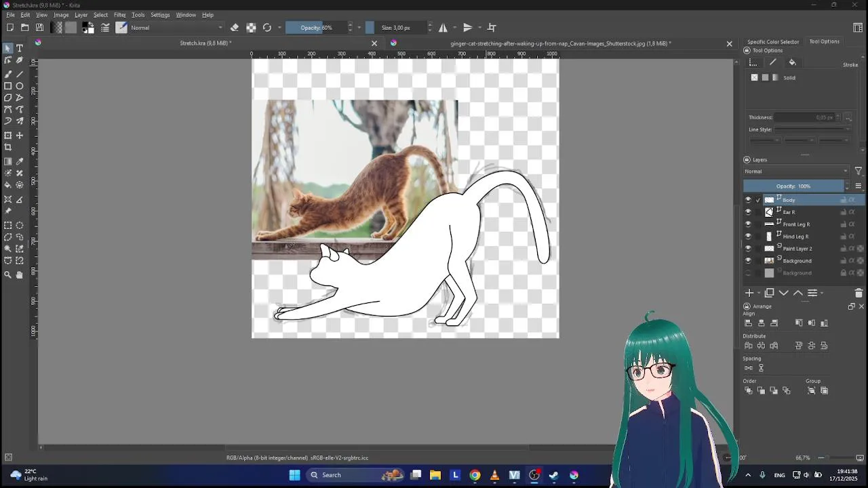The height and width of the screenshot is (488, 868).
Task: Select the Move tool
Action: (20, 136)
